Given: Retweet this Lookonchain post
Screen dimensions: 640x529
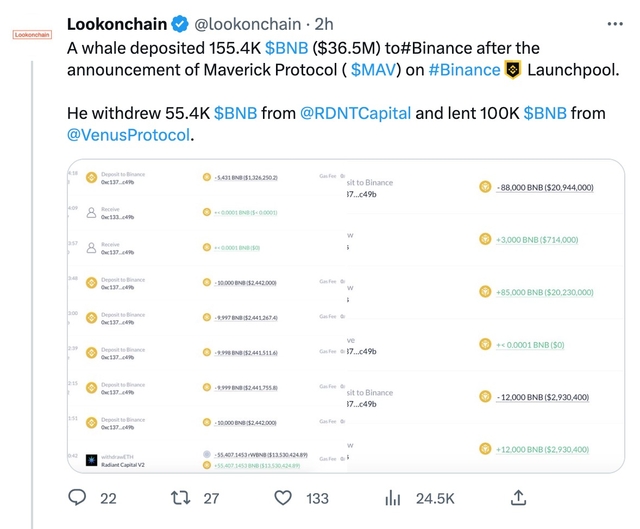Looking at the screenshot, I should tap(181, 497).
